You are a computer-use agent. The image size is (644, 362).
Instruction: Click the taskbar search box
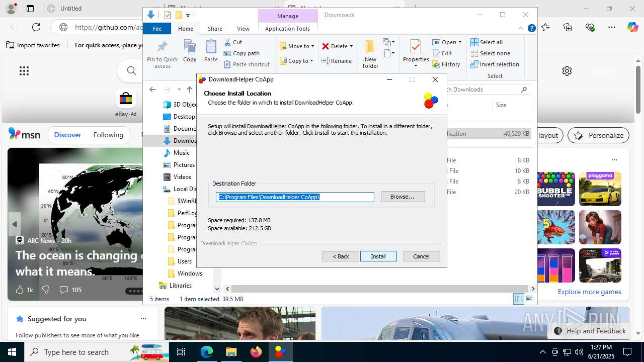point(97,352)
